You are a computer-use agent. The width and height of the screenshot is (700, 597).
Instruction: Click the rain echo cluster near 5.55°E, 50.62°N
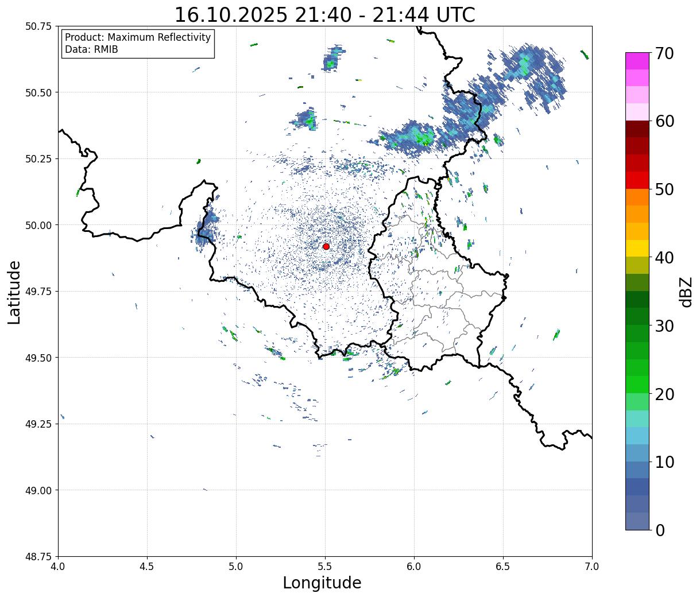tap(332, 59)
